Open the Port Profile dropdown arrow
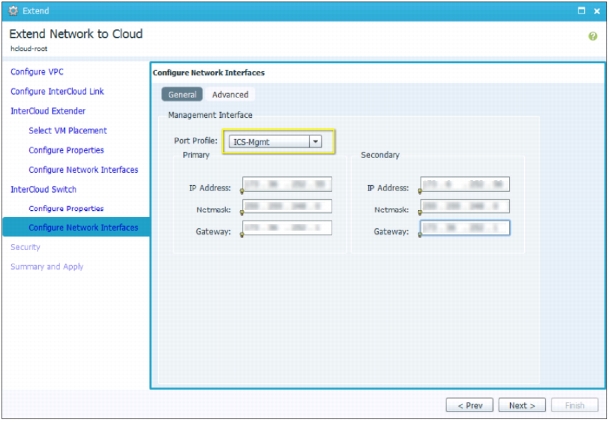This screenshot has height=422, width=609. pos(315,142)
